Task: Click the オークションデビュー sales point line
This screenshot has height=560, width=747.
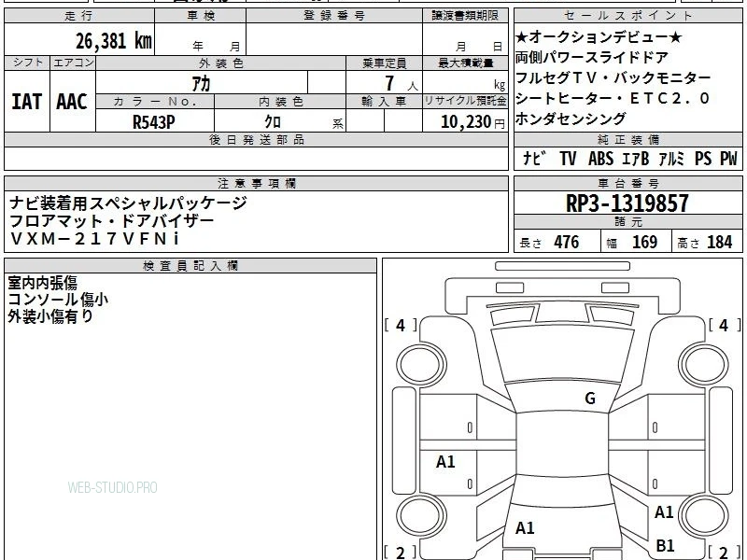Action: tap(599, 37)
